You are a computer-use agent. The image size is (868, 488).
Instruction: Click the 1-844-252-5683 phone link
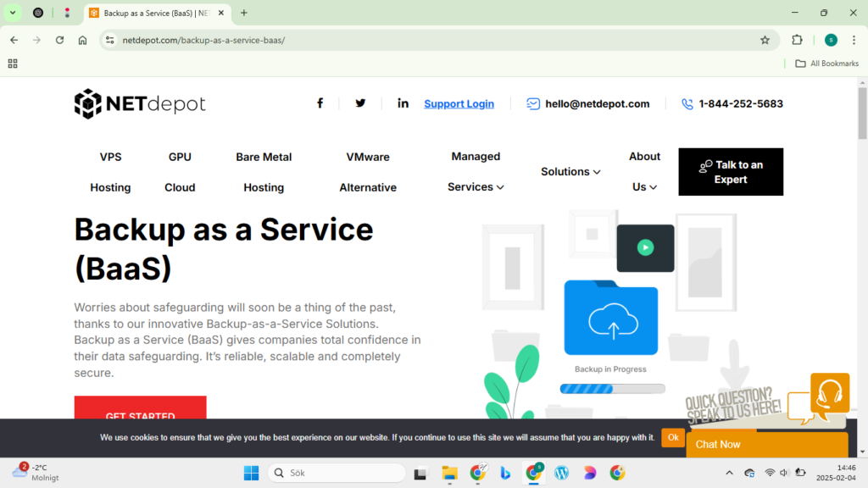pos(741,104)
